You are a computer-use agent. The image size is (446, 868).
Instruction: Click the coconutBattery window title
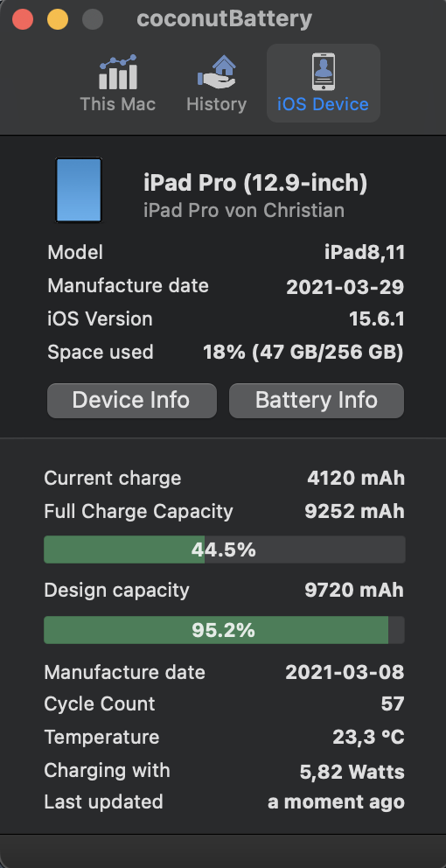click(224, 19)
